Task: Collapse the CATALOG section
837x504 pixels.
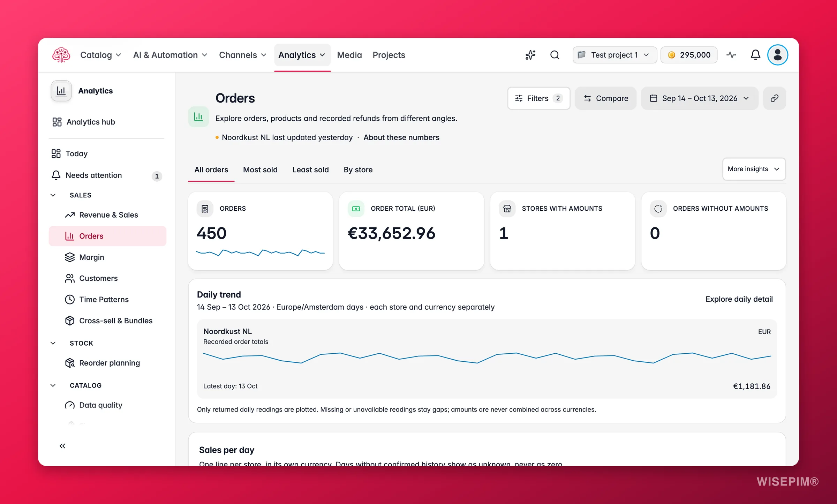Action: click(x=53, y=385)
